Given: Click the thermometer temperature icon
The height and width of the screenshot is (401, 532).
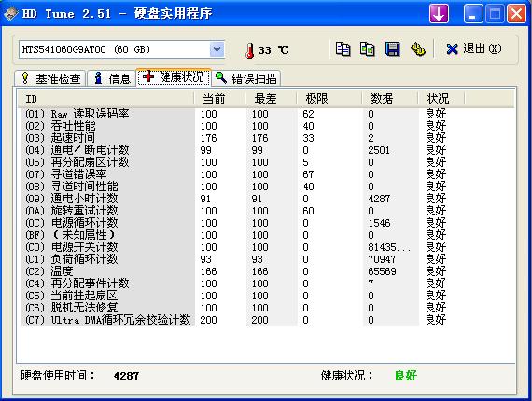Looking at the screenshot, I should click(250, 50).
